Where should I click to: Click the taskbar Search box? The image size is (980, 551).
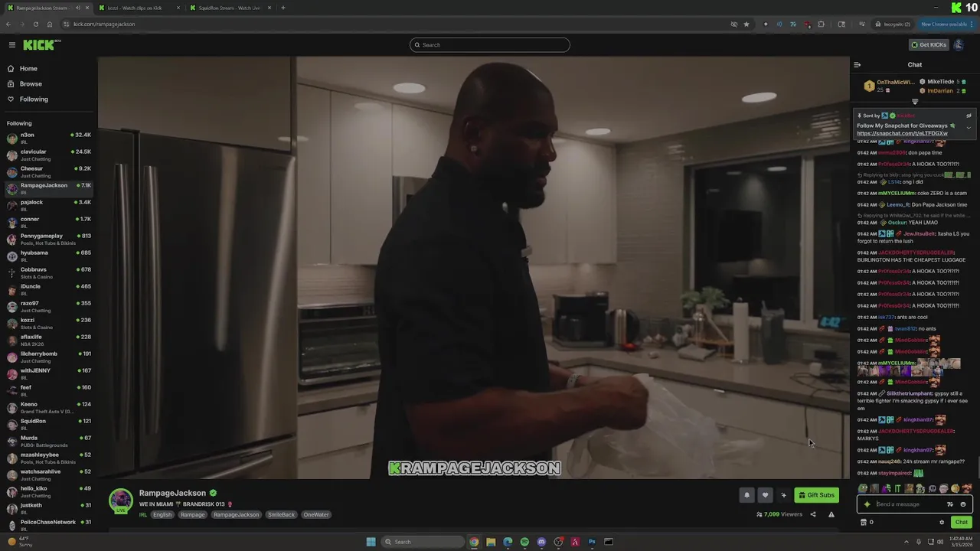click(x=423, y=542)
